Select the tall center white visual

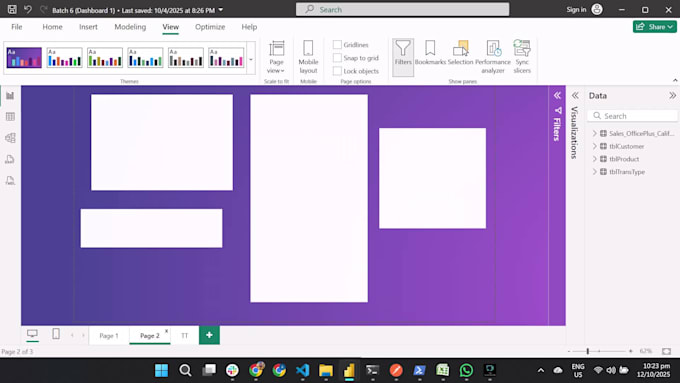coord(309,198)
